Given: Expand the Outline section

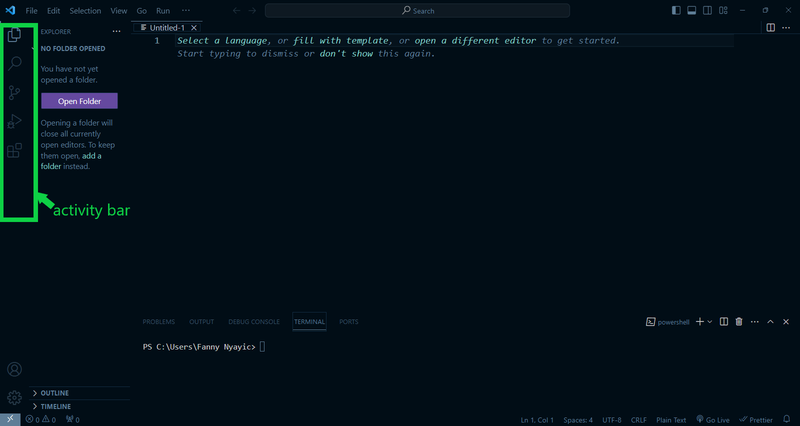Looking at the screenshot, I should pos(79,393).
